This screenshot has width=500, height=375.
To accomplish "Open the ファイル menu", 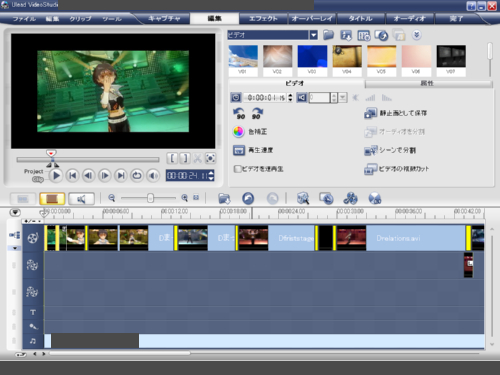I will tap(24, 19).
